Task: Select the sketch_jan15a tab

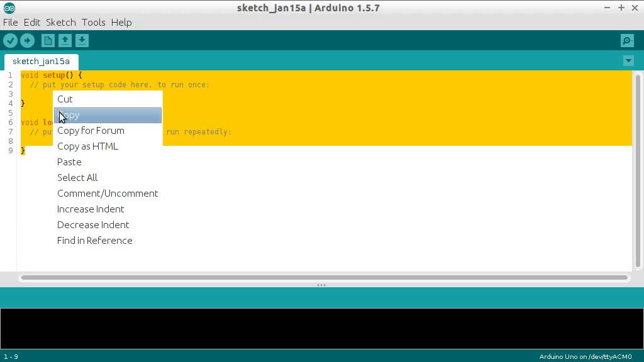Action: 41,62
